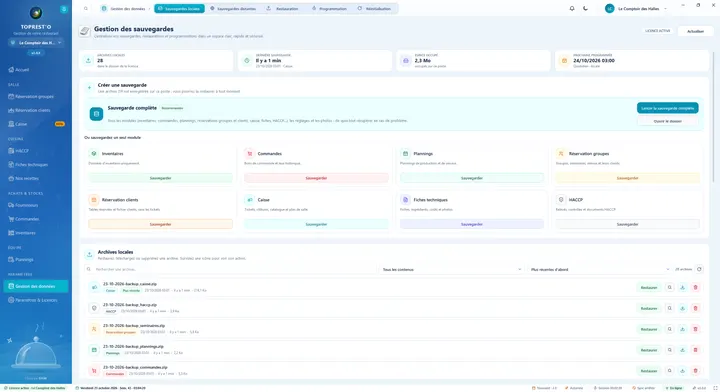The image size is (720, 392).
Task: Restore the backup_haccp.zip archive
Action: tap(649, 308)
